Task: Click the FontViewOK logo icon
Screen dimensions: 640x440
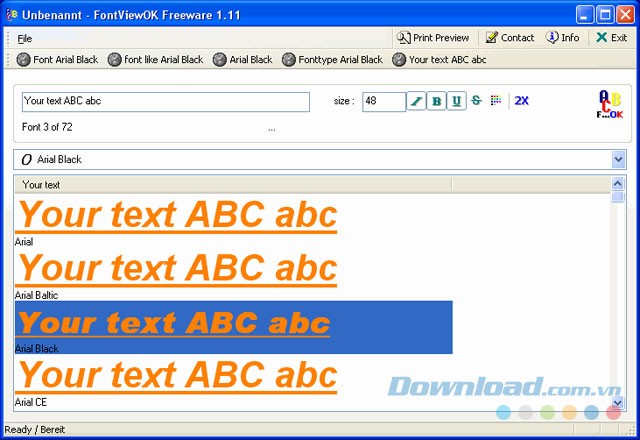Action: point(610,105)
